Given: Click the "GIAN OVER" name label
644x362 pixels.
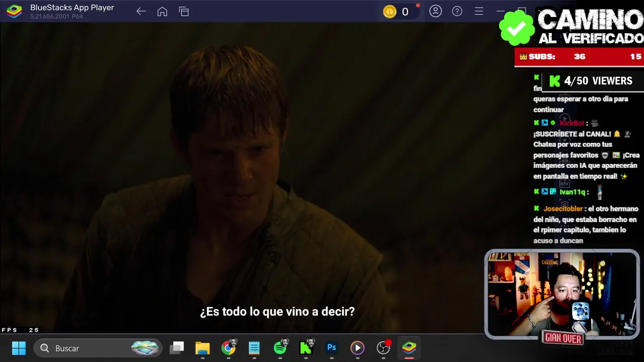Looking at the screenshot, I should tap(563, 338).
